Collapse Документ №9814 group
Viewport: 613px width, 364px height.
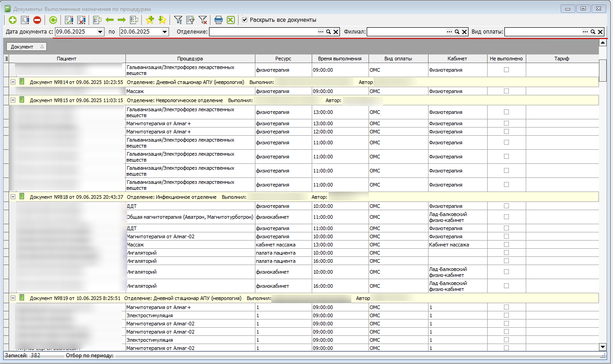13,82
